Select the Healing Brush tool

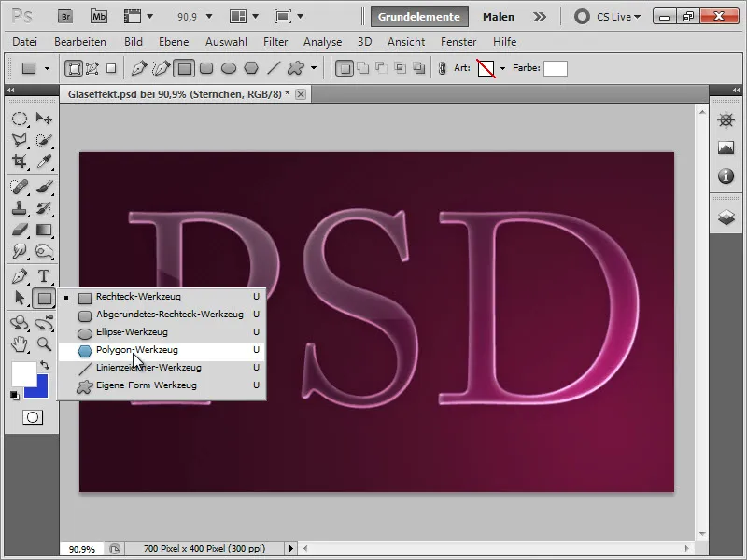click(x=20, y=187)
